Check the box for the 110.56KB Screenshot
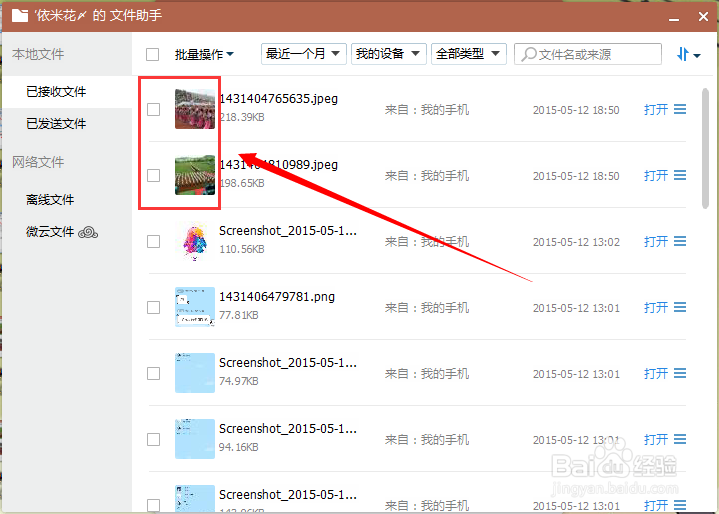The width and height of the screenshot is (719, 514). click(x=153, y=242)
